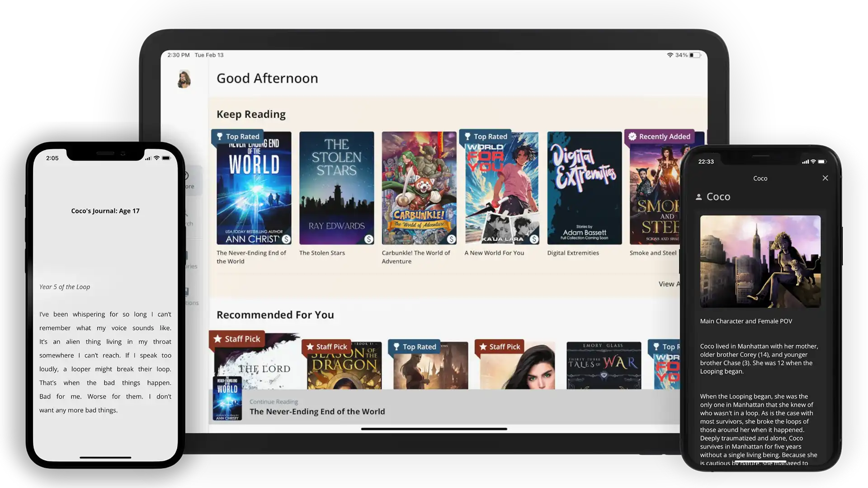Continue reading The Never-Ending End of the World

[317, 412]
